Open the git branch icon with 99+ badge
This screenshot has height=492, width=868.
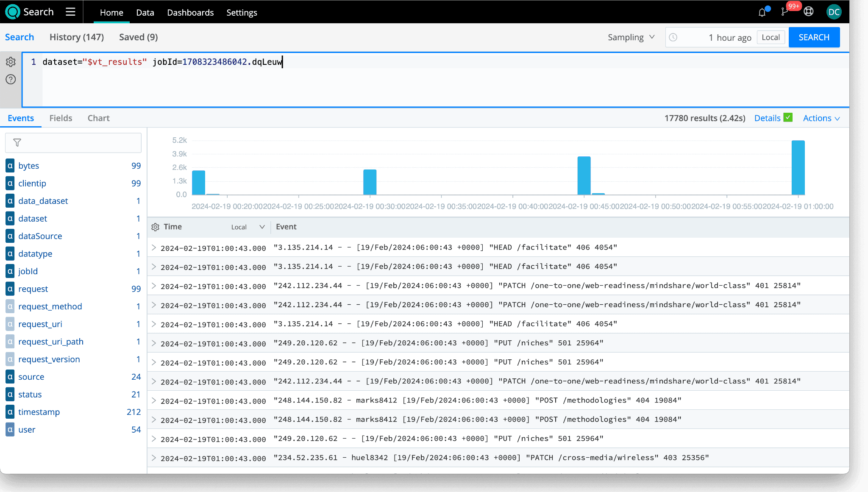click(x=785, y=12)
